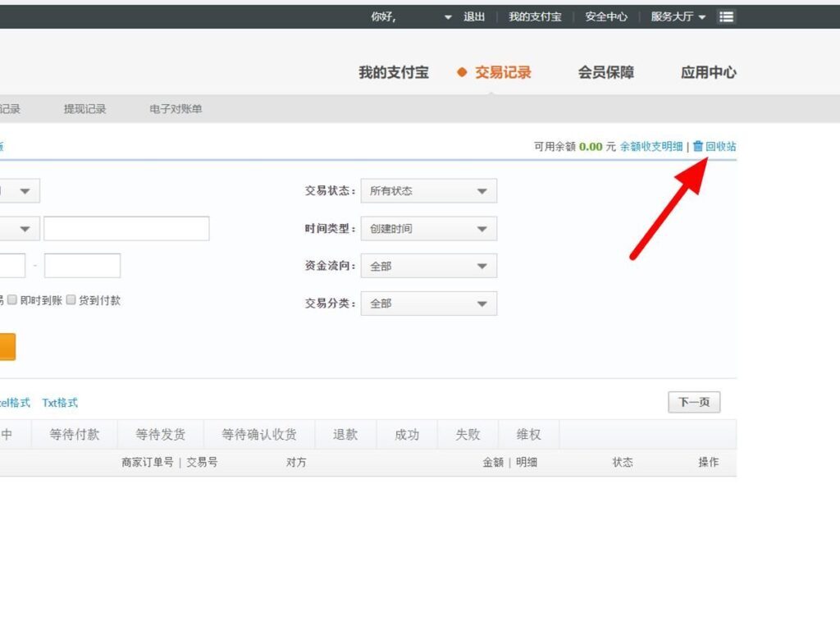Click the 对方 column header

point(296,463)
